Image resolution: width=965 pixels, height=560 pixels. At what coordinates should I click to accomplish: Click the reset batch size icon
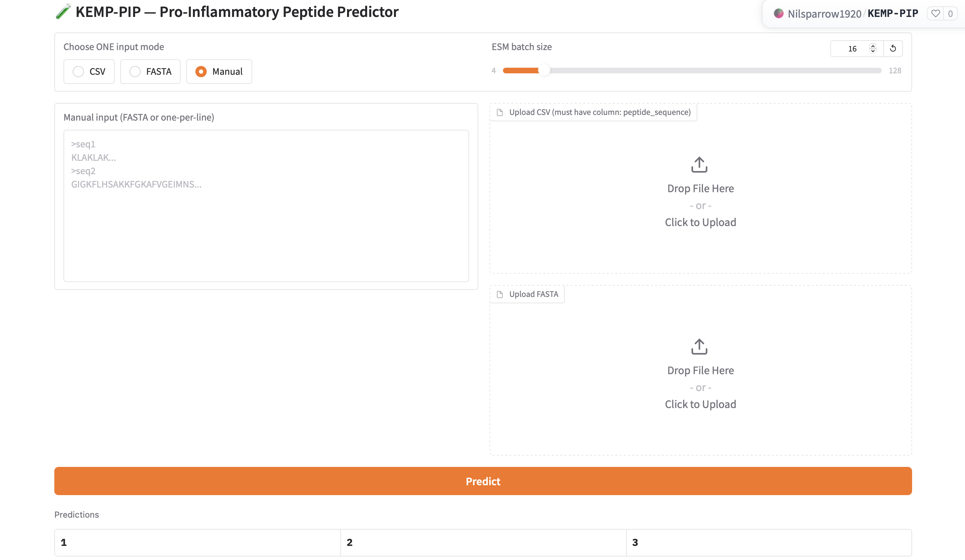click(893, 49)
